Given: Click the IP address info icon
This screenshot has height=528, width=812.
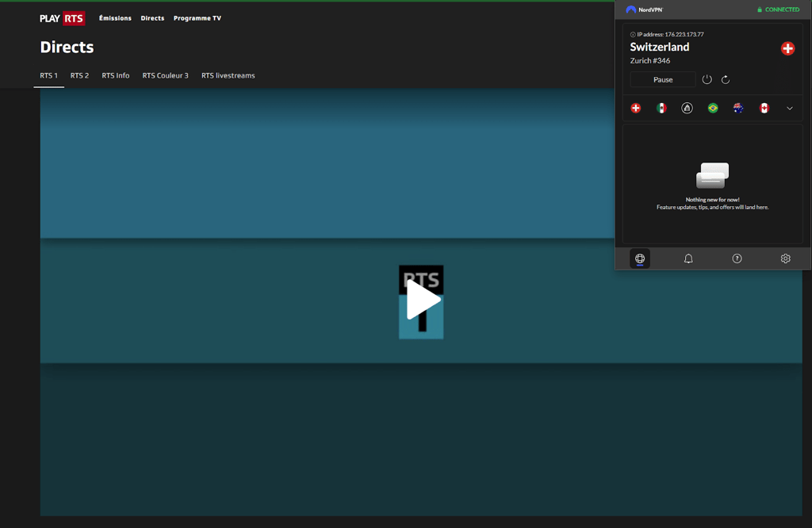Looking at the screenshot, I should tap(632, 35).
